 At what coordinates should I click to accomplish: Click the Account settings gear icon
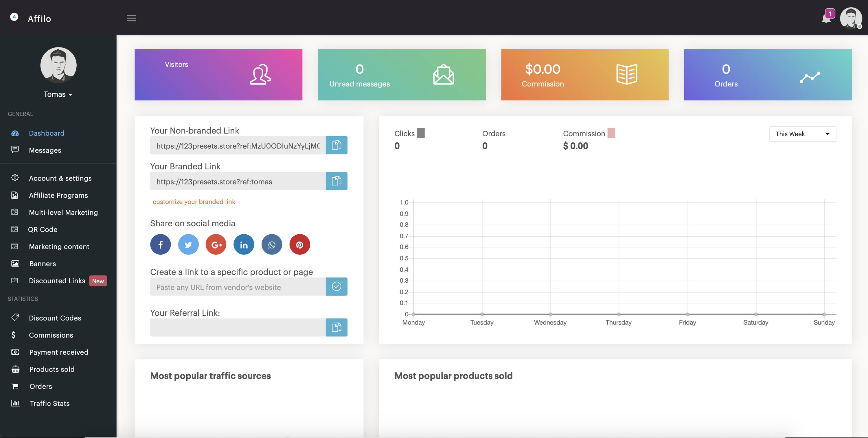15,178
